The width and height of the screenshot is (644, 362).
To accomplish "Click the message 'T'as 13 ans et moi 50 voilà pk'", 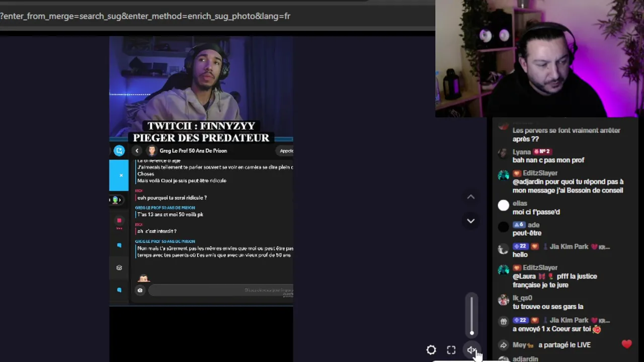I will click(170, 214).
